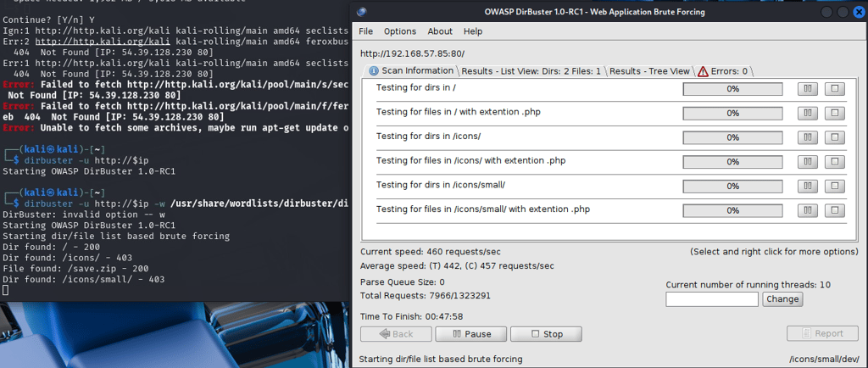
Task: Click the 'Average speed' statistics line
Action: click(457, 265)
